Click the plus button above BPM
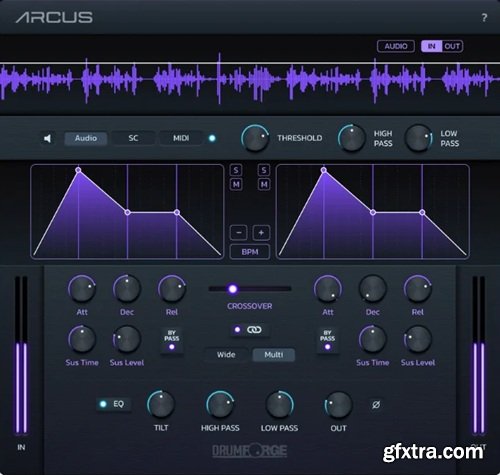 pyautogui.click(x=261, y=233)
